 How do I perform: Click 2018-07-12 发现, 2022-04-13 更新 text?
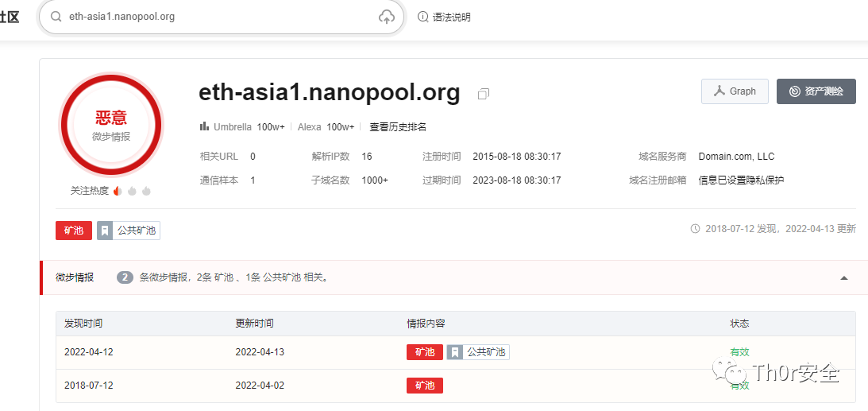click(781, 228)
